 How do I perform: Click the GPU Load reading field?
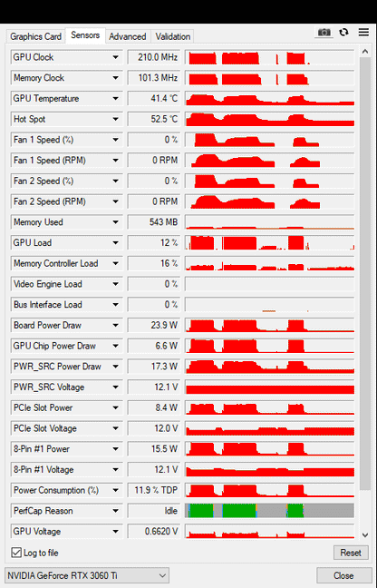[154, 243]
